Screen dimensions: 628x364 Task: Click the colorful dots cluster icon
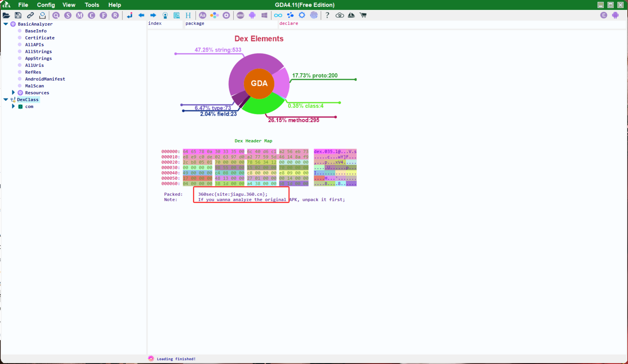pos(214,15)
